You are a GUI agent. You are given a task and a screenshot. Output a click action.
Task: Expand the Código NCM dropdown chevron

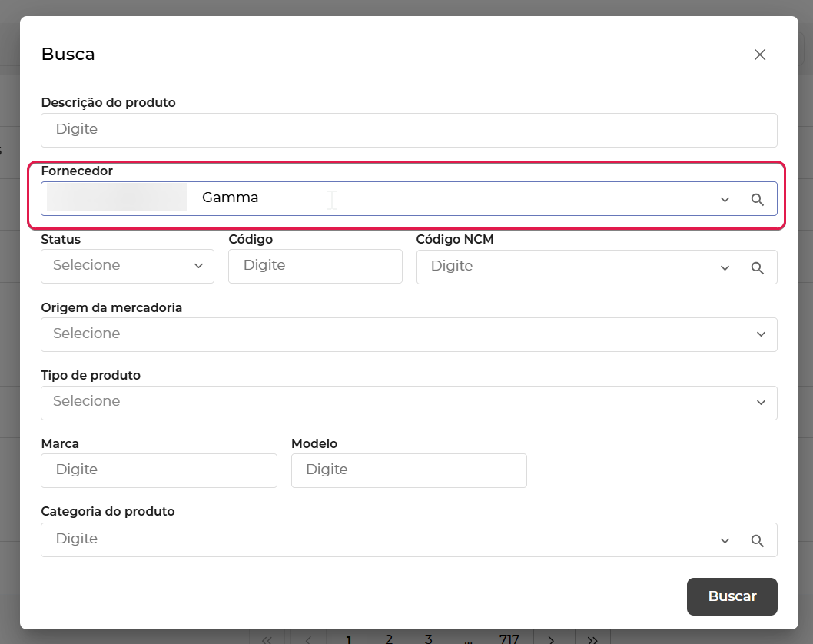724,268
